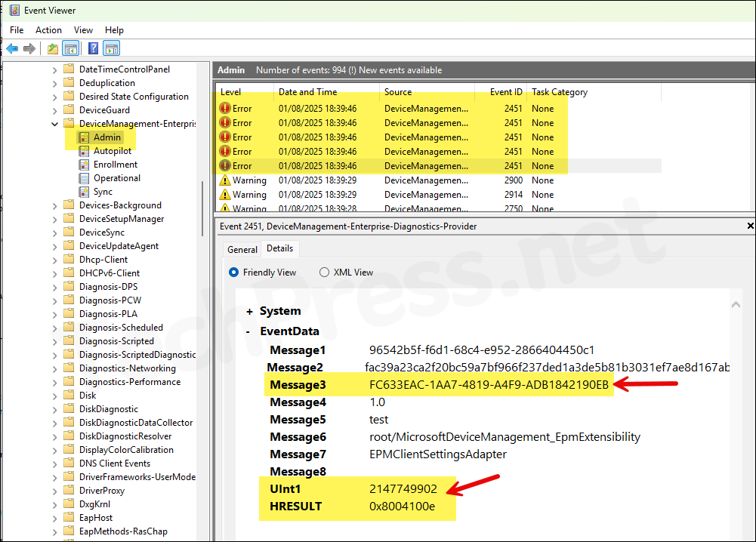756x542 pixels.
Task: Expand the Dhcp-Client node
Action: coord(54,260)
